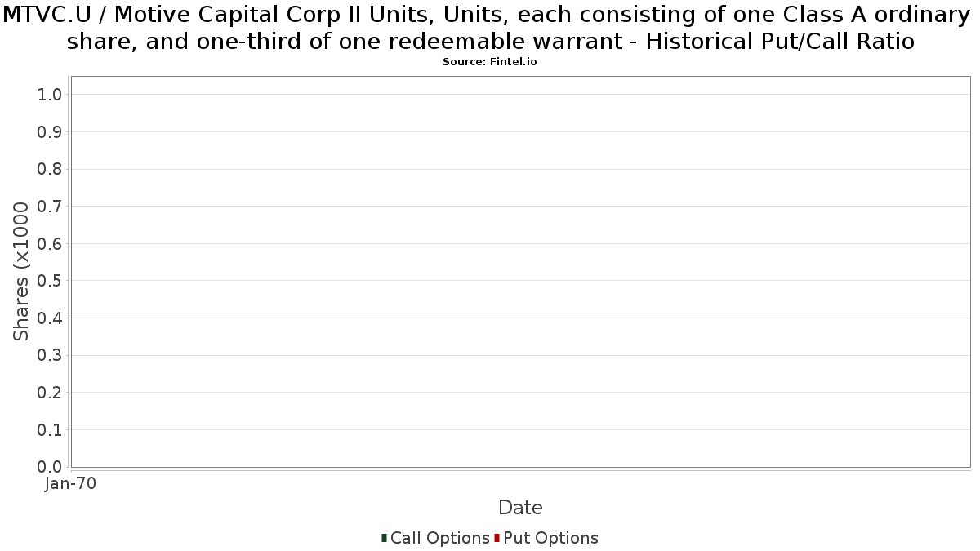Screen dimensions: 980x551
Task: Click the chart title Historical Put/Call Ratio
Action: point(780,41)
